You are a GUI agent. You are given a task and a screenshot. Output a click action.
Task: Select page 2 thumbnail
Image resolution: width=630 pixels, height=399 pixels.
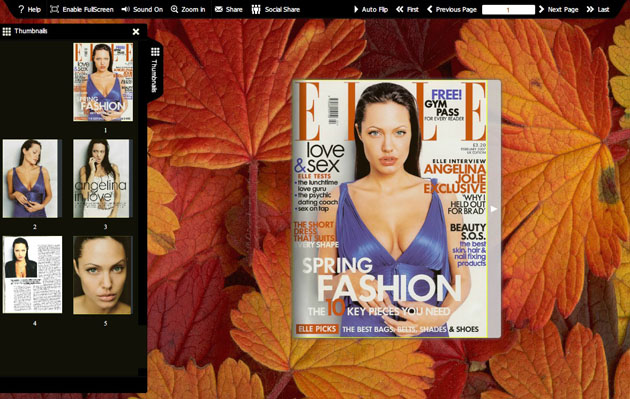(x=31, y=178)
